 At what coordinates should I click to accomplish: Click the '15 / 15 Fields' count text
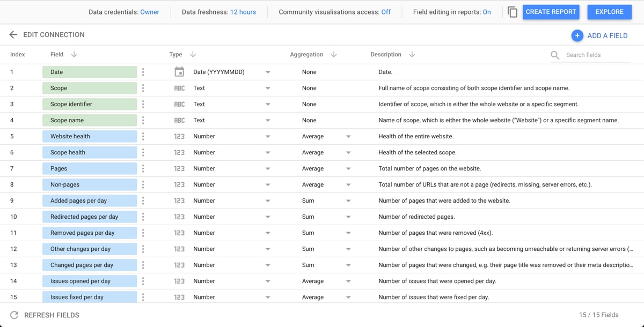click(x=599, y=315)
